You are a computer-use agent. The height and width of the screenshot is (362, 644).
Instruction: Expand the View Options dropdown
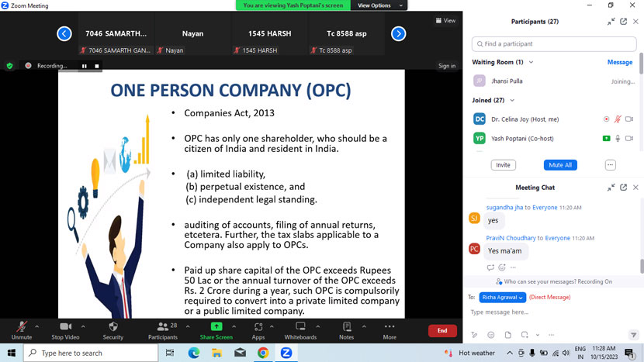379,5
